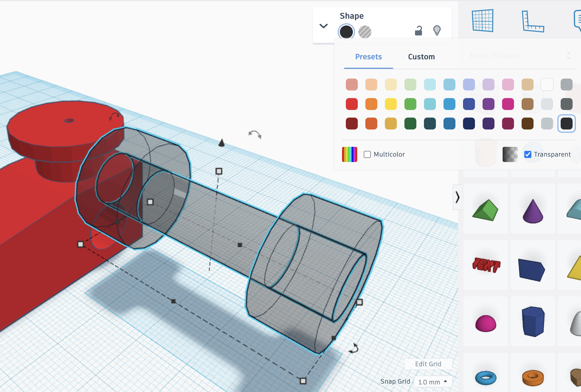Image resolution: width=581 pixels, height=392 pixels.
Task: Select the blue torus shape
Action: (486, 377)
